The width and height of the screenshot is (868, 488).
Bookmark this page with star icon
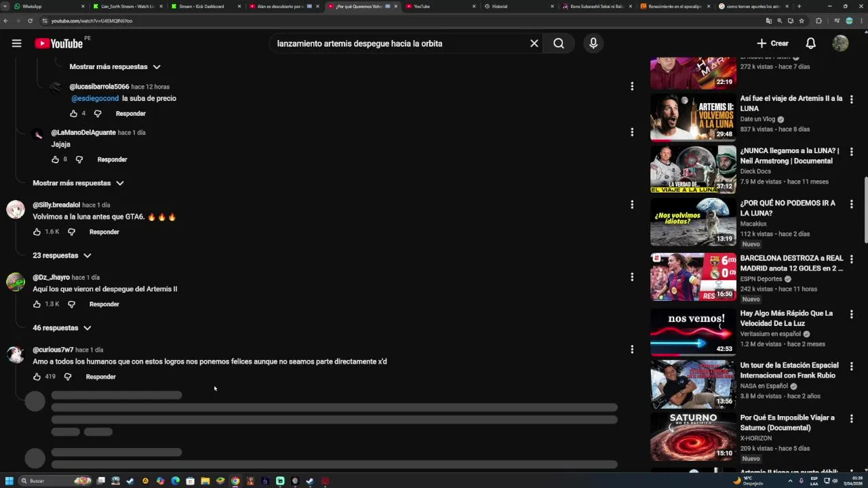tap(802, 21)
